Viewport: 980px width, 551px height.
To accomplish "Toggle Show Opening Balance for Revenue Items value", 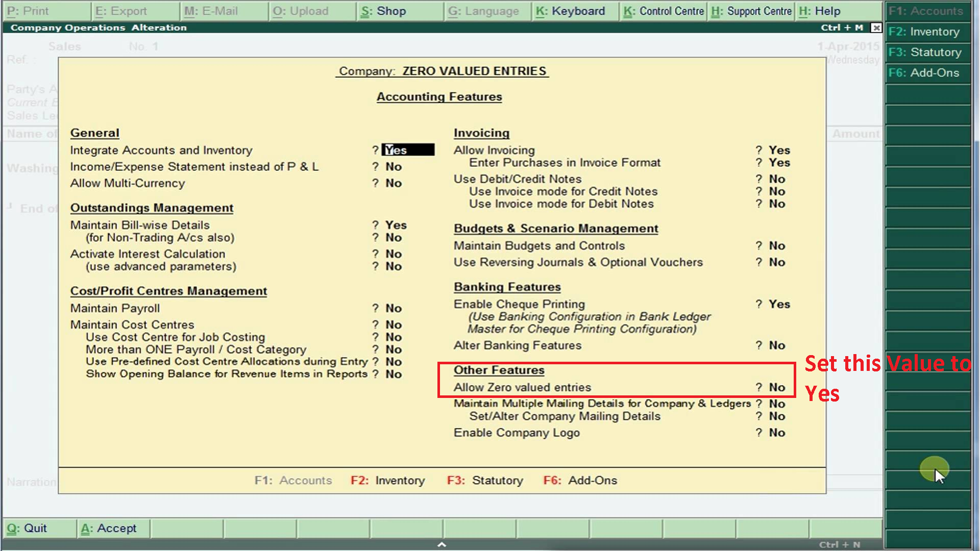I will [394, 374].
